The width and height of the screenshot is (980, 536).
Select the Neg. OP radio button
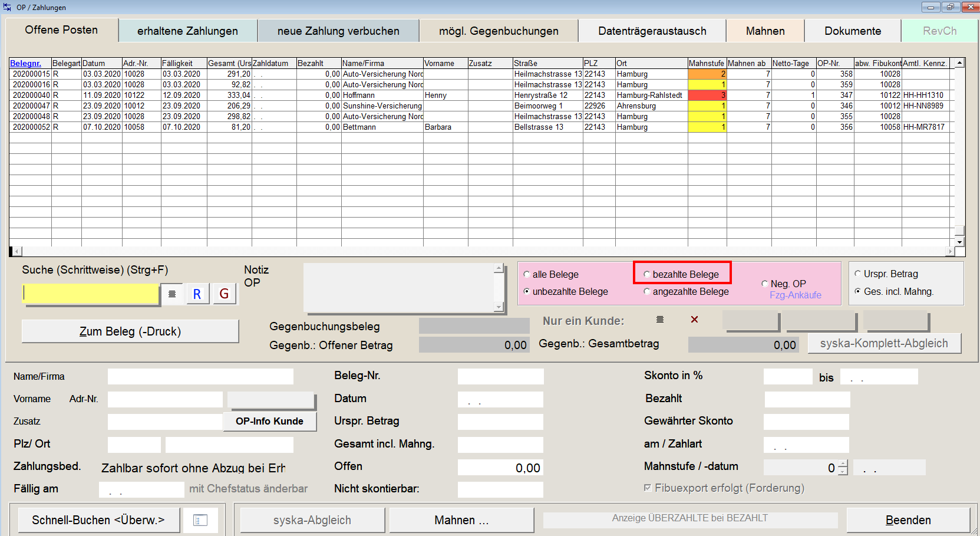click(x=765, y=284)
